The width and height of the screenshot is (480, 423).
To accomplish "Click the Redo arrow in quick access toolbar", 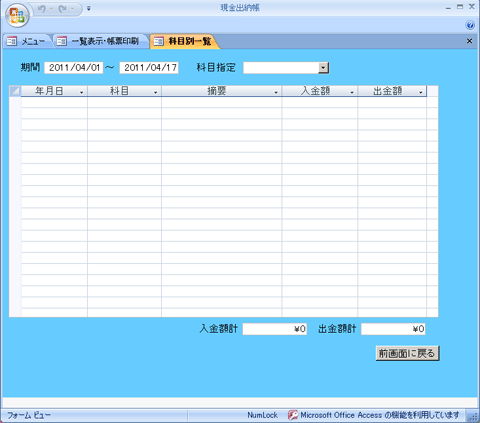I will point(62,9).
